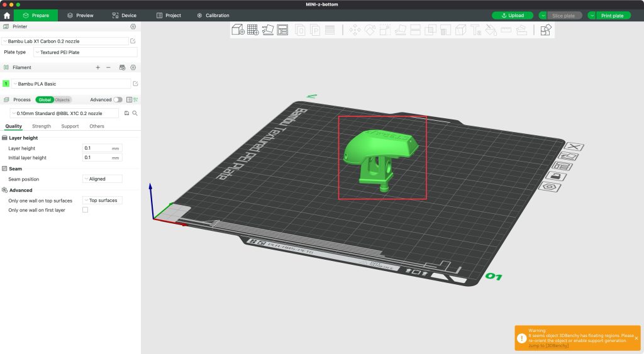Expand the Seam position dropdown
644x354 pixels.
tap(103, 179)
